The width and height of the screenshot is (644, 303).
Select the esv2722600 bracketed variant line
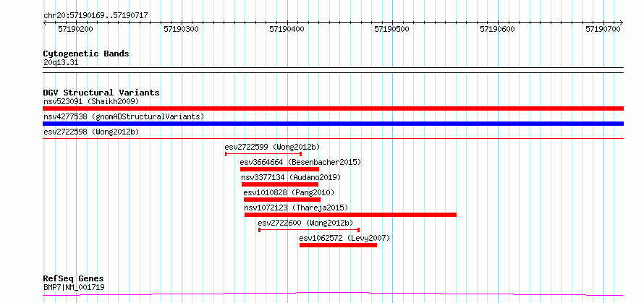pyautogui.click(x=309, y=230)
